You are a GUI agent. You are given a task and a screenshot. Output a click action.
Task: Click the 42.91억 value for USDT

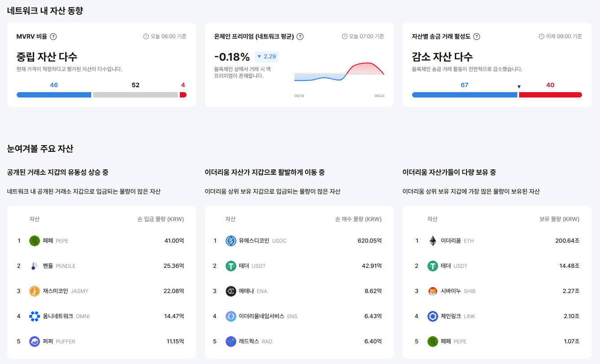click(x=372, y=266)
